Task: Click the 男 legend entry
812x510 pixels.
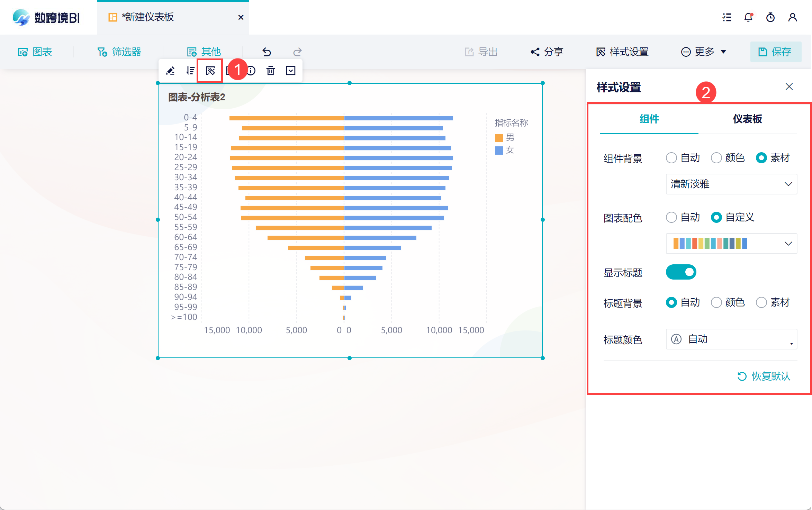Action: [505, 138]
